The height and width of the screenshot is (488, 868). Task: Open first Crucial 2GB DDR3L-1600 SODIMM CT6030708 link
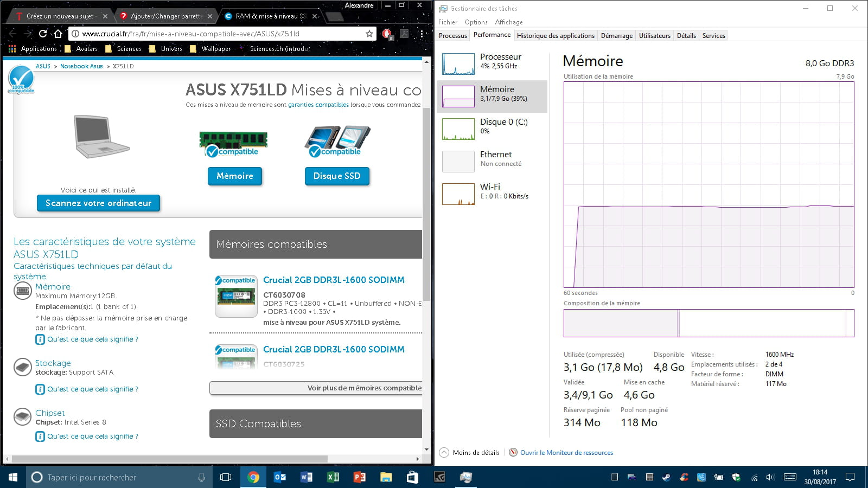point(334,280)
